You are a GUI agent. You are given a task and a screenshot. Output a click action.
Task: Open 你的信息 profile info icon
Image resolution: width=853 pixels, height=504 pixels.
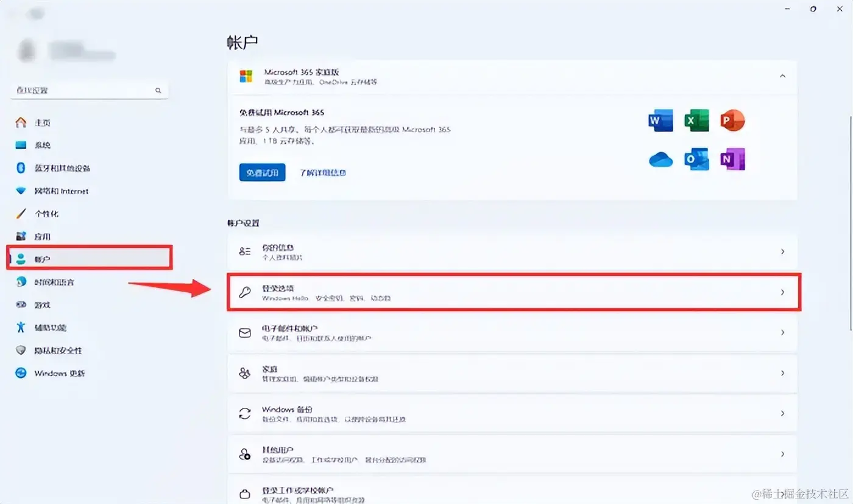pyautogui.click(x=245, y=251)
